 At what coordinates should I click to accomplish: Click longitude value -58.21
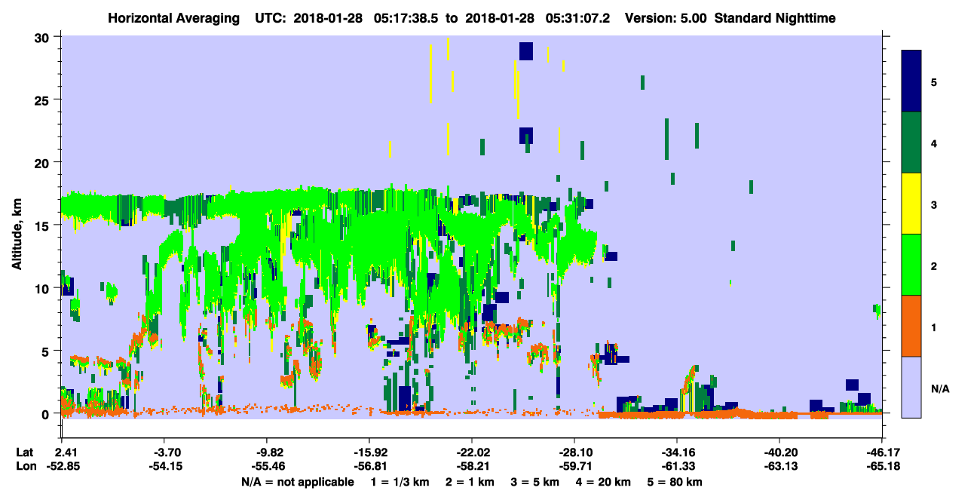click(x=472, y=466)
